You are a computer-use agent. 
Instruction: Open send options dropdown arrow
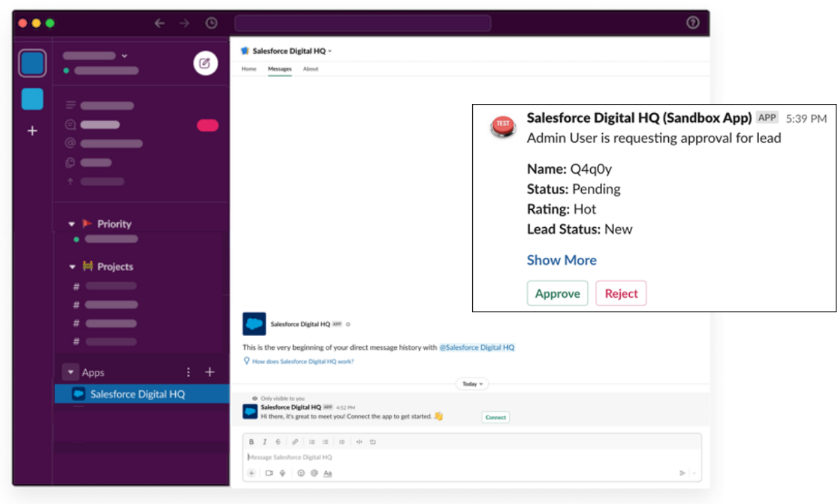click(694, 473)
